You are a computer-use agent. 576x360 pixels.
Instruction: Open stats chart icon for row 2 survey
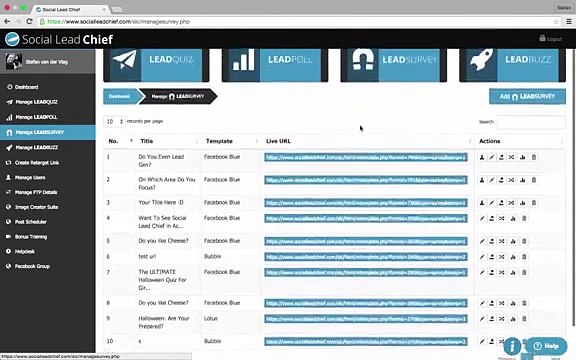522,180
